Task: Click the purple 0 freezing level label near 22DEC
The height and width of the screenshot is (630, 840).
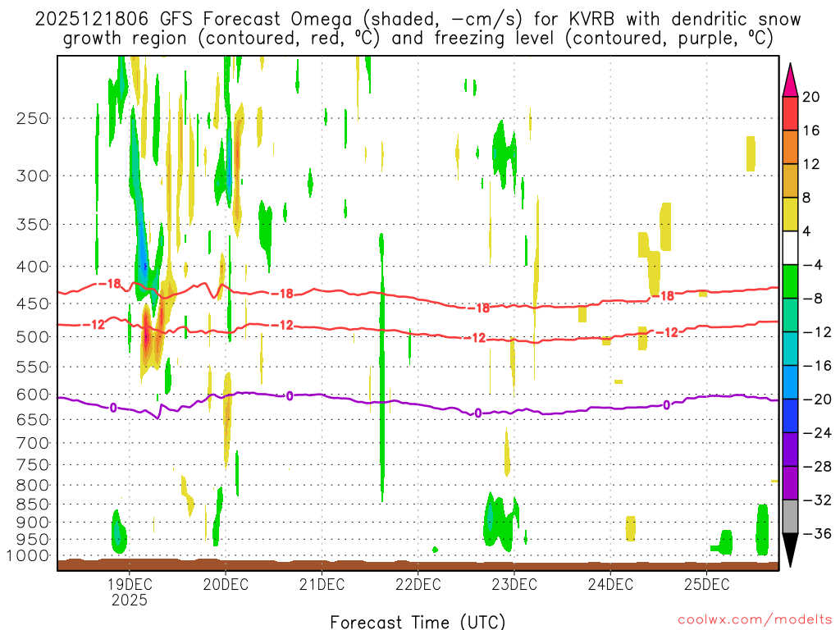Action: [x=478, y=413]
